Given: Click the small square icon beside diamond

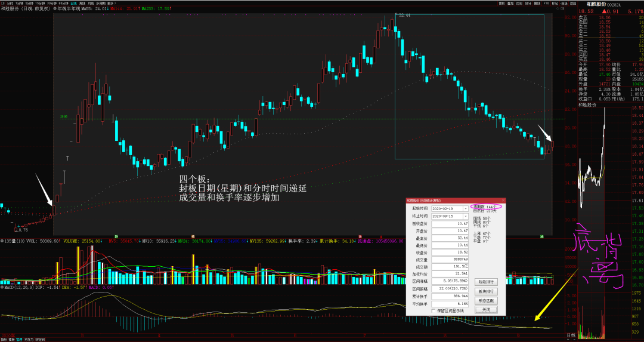Looking at the screenshot, I should pyautogui.click(x=562, y=8).
